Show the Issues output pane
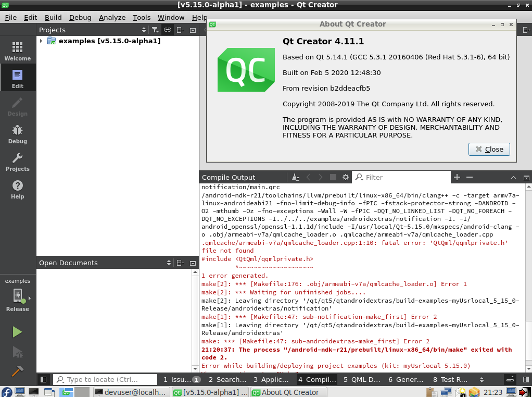Viewport: 532px width, 397px height. point(182,379)
